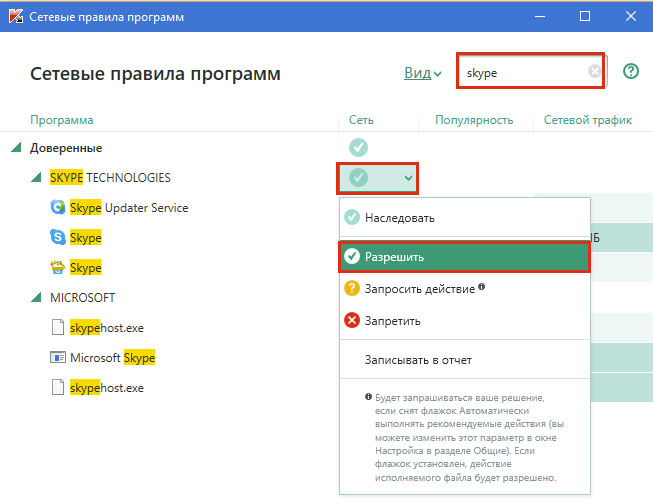The width and height of the screenshot is (653, 504).
Task: Sort by the Программа column header
Action: pyautogui.click(x=62, y=120)
